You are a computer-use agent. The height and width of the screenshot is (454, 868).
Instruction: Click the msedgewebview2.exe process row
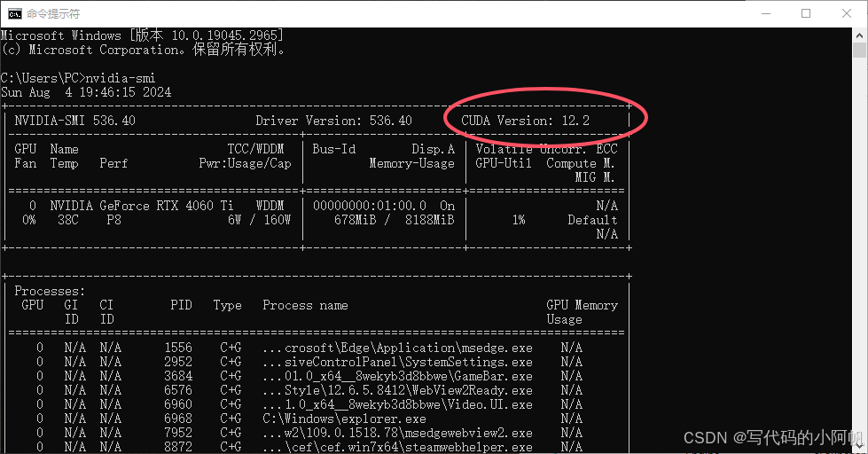click(309, 434)
